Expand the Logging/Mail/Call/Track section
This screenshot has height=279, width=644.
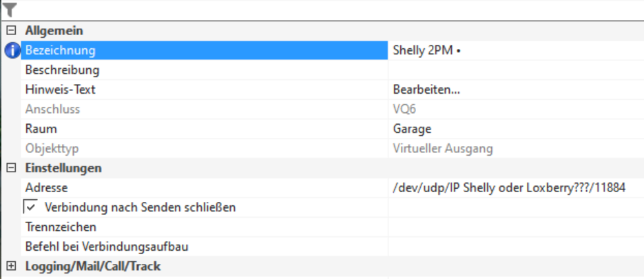pos(11,266)
